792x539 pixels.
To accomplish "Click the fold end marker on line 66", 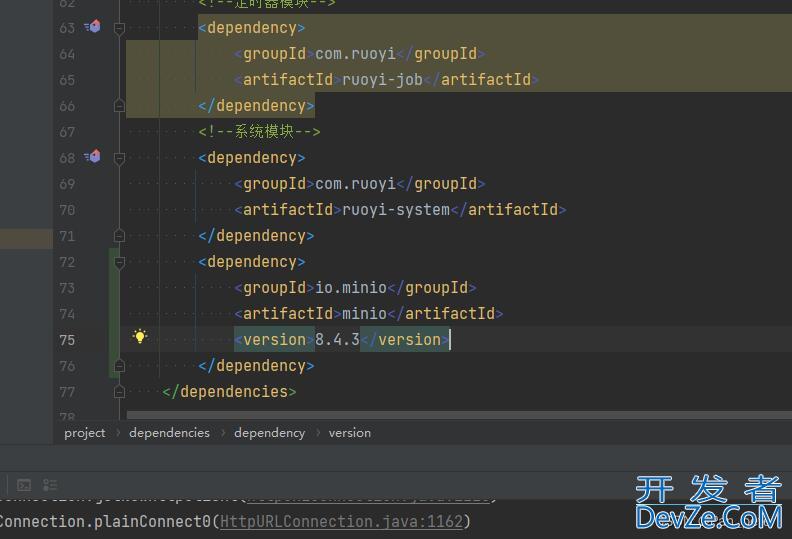I will (x=119, y=106).
